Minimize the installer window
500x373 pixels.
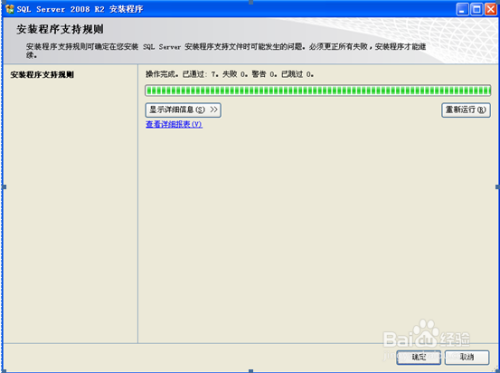pos(462,9)
